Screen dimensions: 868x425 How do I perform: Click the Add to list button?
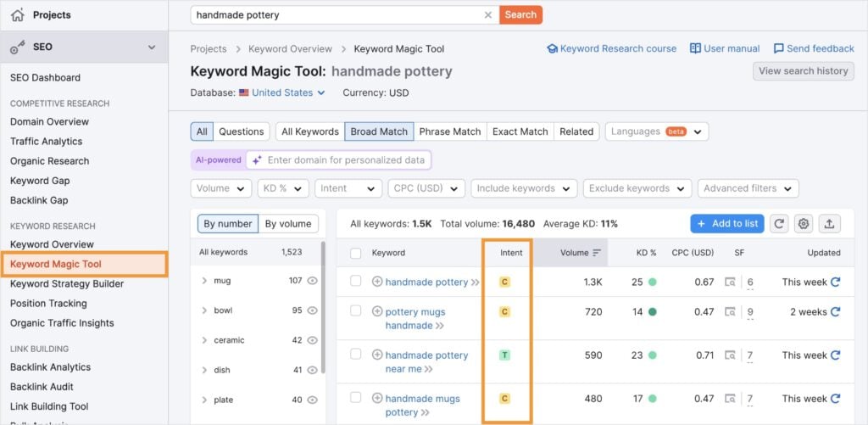coord(726,224)
